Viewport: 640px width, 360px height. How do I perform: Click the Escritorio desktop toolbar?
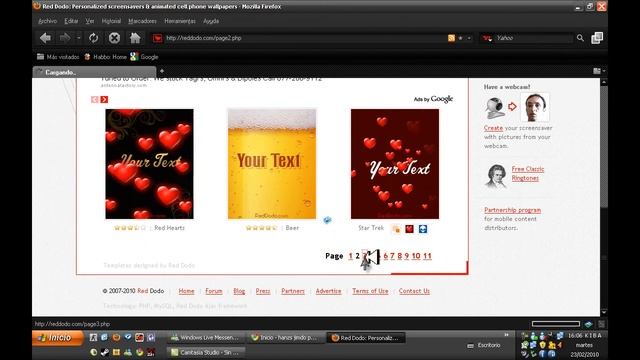[x=484, y=345]
